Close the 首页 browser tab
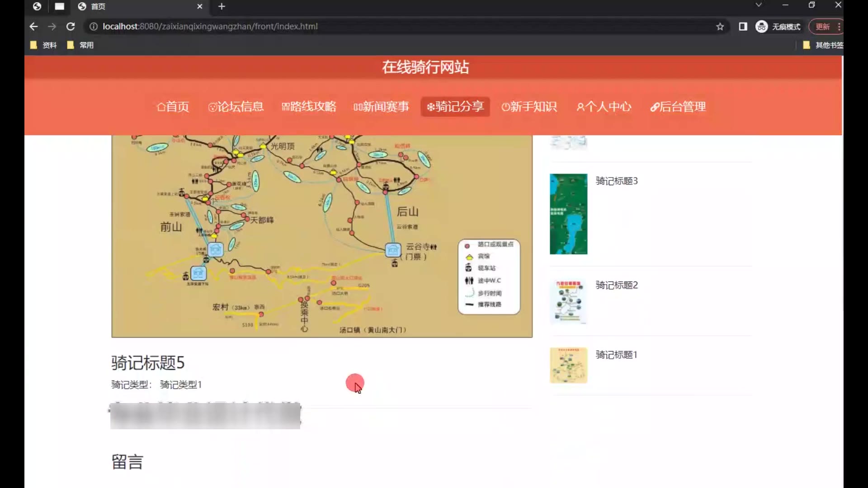 [x=200, y=6]
